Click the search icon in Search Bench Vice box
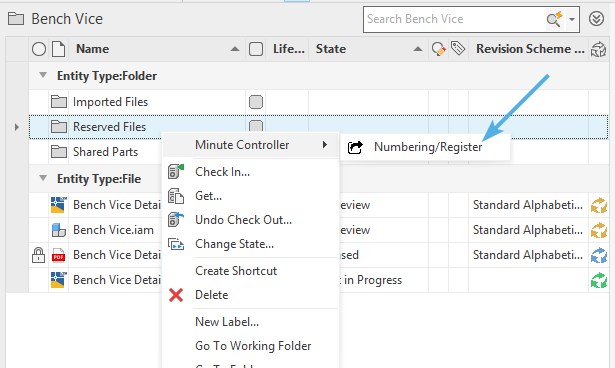The image size is (615, 368). click(x=555, y=19)
